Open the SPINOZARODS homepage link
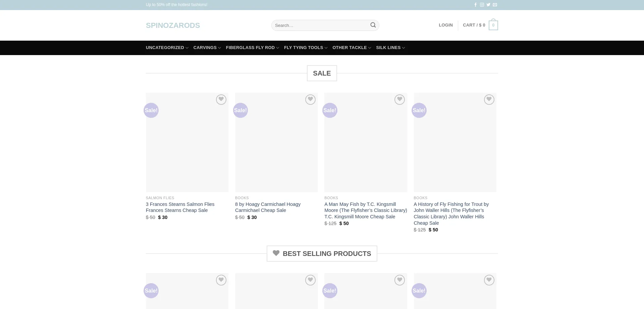The width and height of the screenshot is (644, 309). pyautogui.click(x=173, y=25)
